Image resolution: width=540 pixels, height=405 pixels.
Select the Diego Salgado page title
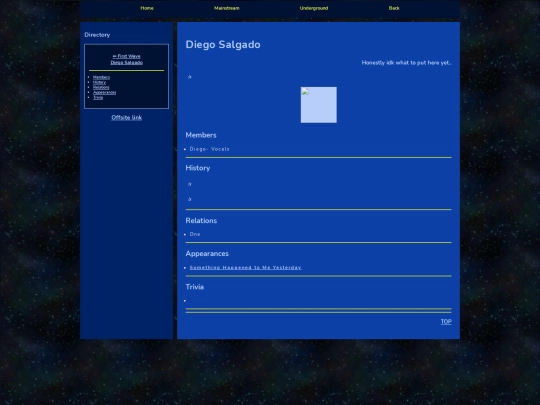pos(223,44)
